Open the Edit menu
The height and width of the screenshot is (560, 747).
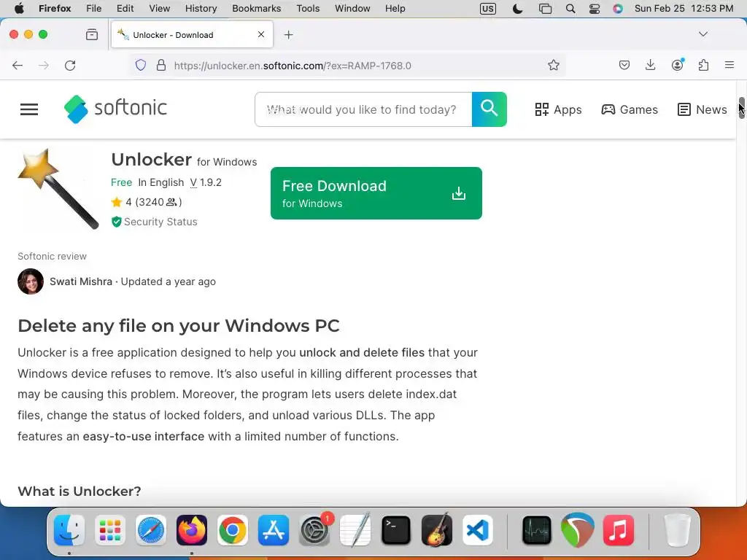point(125,9)
